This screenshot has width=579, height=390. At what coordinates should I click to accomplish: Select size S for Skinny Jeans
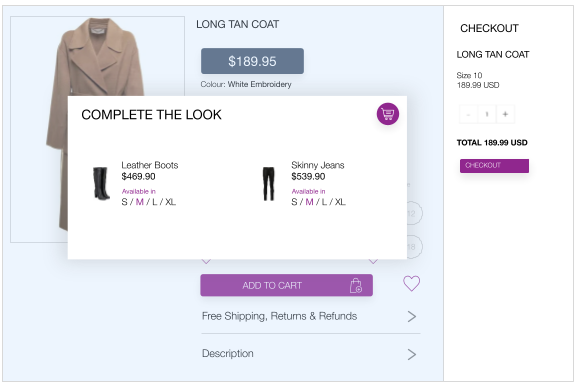pyautogui.click(x=294, y=202)
